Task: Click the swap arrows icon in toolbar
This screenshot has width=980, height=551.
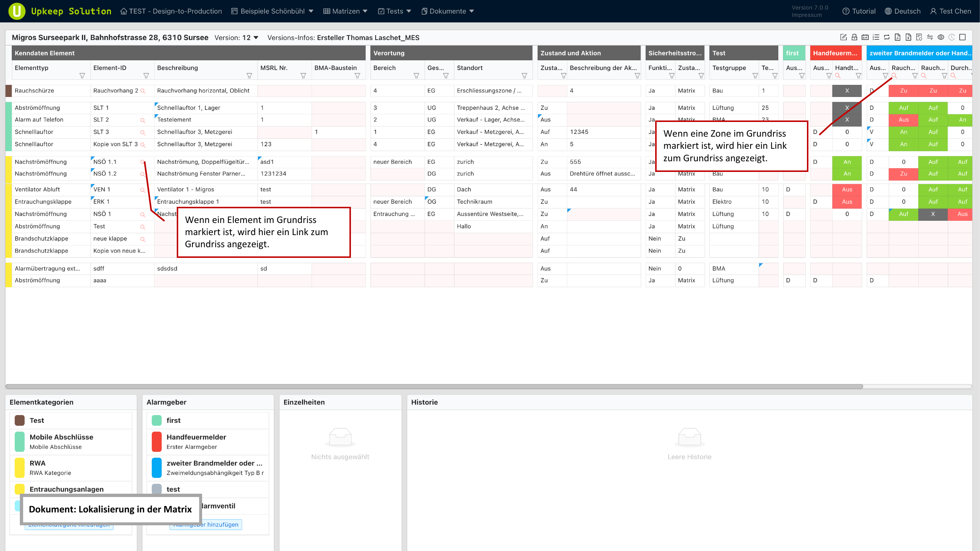Action: click(x=930, y=37)
